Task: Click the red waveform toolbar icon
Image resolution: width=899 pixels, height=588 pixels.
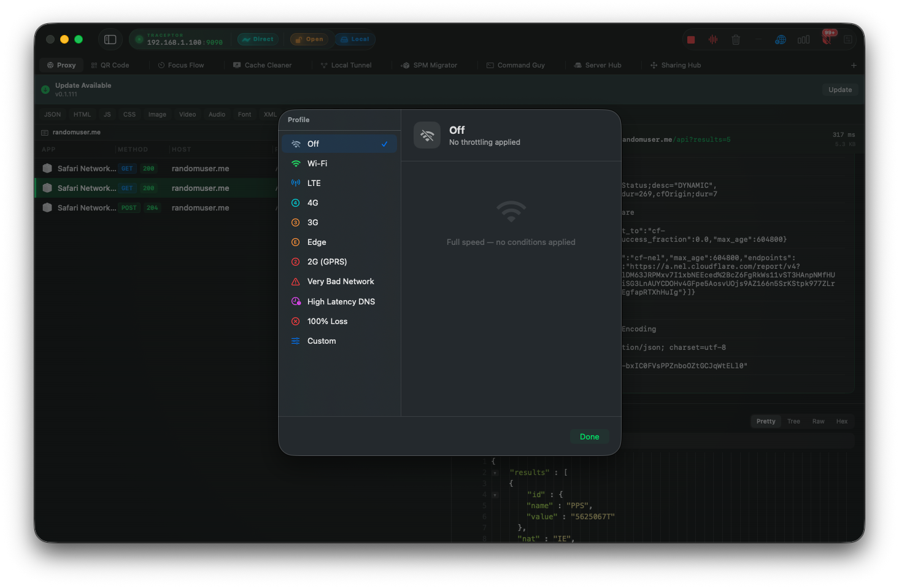Action: click(x=713, y=39)
